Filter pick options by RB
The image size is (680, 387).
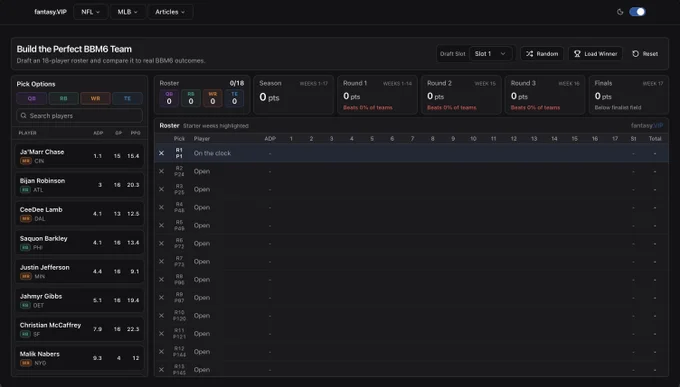coord(63,98)
